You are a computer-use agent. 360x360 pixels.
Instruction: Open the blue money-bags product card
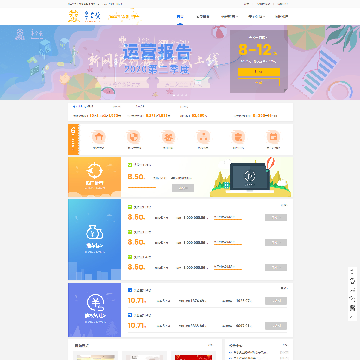94,239
